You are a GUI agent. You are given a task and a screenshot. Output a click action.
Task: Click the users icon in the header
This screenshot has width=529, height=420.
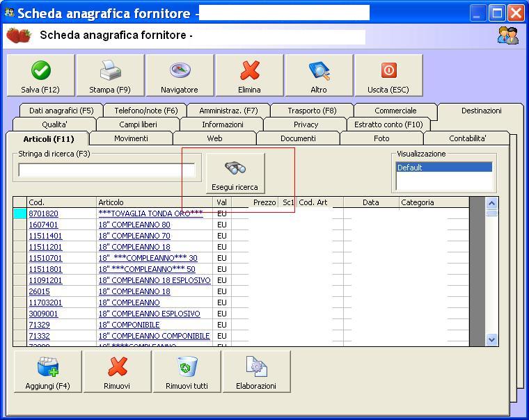pos(507,35)
